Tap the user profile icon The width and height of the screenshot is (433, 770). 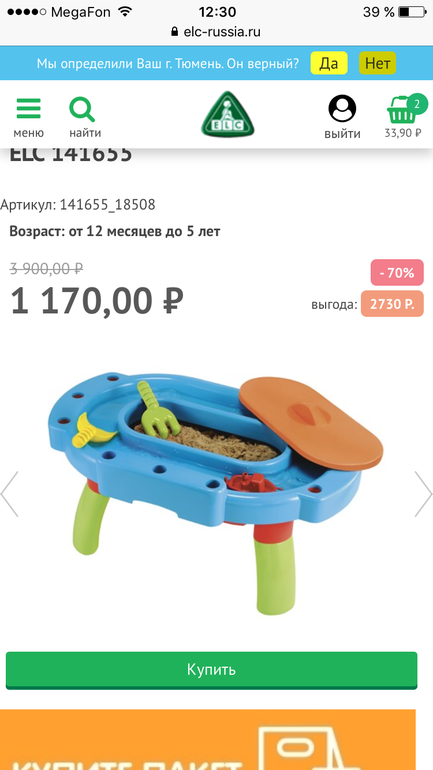pyautogui.click(x=342, y=109)
